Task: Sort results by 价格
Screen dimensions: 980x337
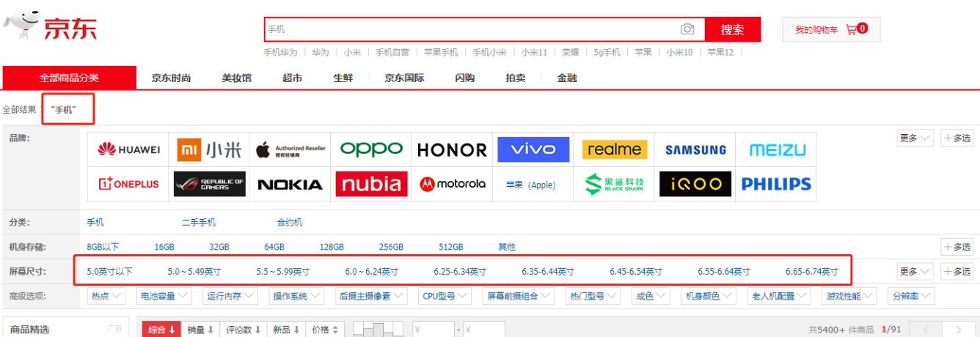Action: click(x=325, y=330)
